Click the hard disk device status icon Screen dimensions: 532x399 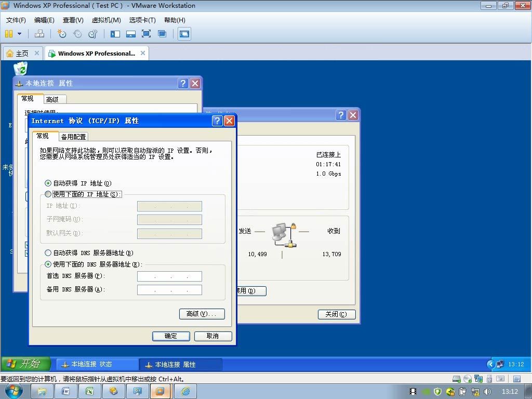point(456,379)
